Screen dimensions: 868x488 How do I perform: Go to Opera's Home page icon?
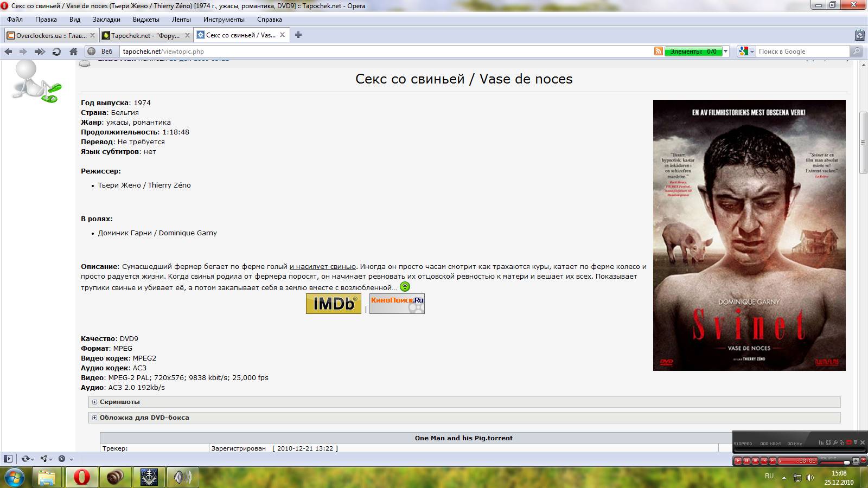pyautogui.click(x=73, y=52)
